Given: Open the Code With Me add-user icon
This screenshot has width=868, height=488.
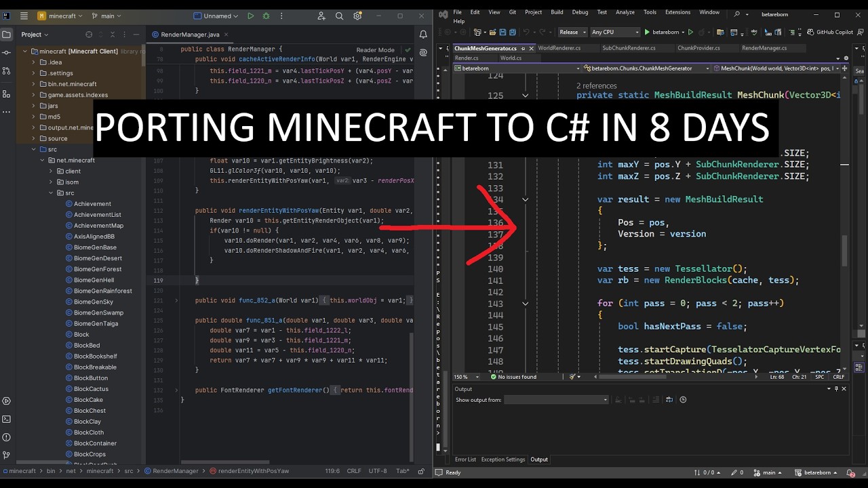Looking at the screenshot, I should 321,16.
